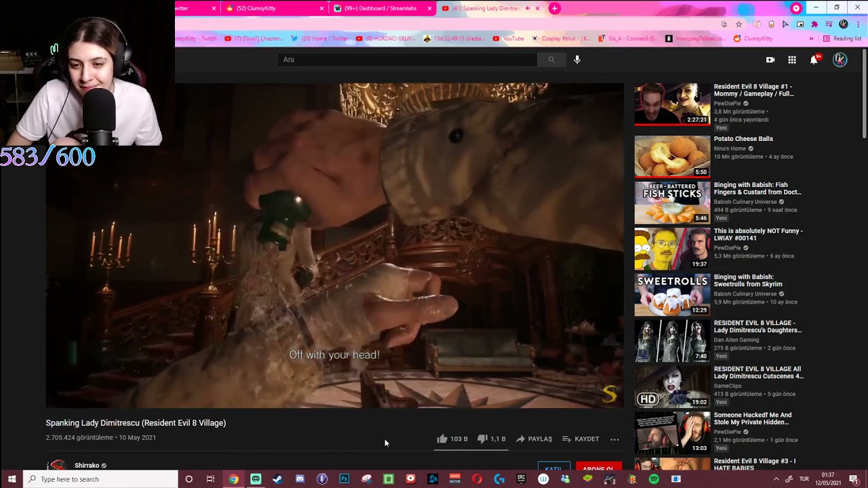Open Someone Hacked Me video title
The width and height of the screenshot is (868, 488).
tap(753, 418)
